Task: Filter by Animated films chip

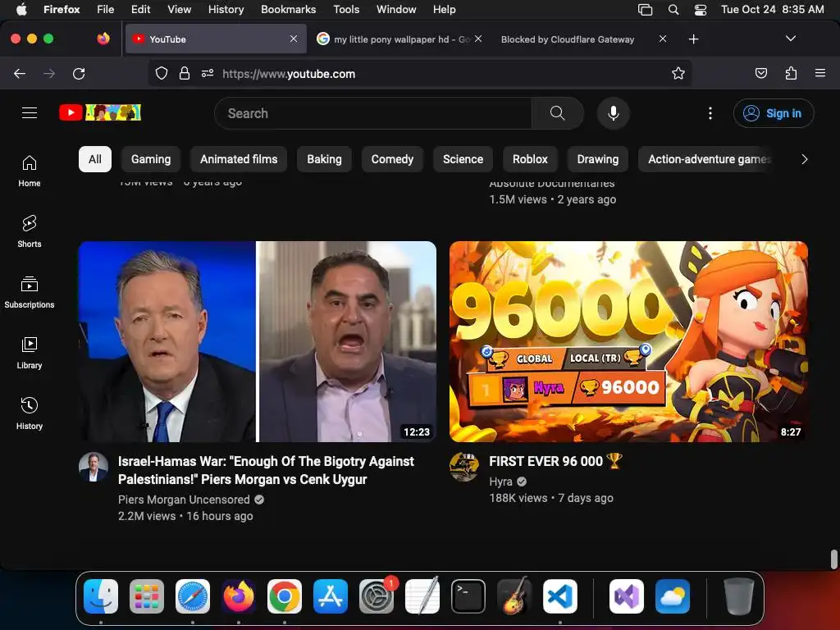Action: 239,159
